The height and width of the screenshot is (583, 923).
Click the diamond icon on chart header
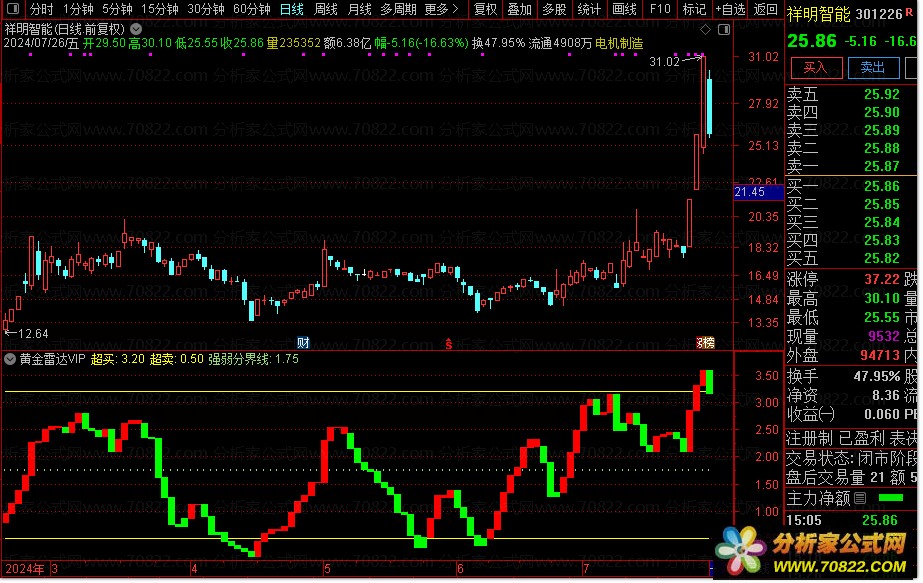point(705,29)
